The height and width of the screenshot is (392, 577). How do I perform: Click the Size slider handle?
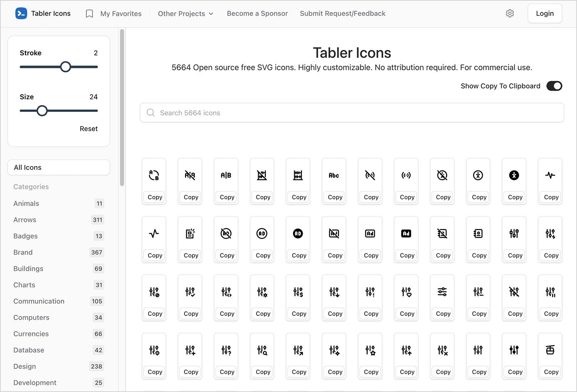point(42,111)
